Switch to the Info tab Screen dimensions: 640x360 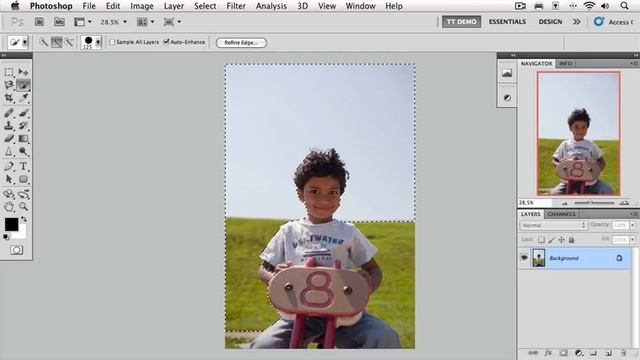[565, 64]
